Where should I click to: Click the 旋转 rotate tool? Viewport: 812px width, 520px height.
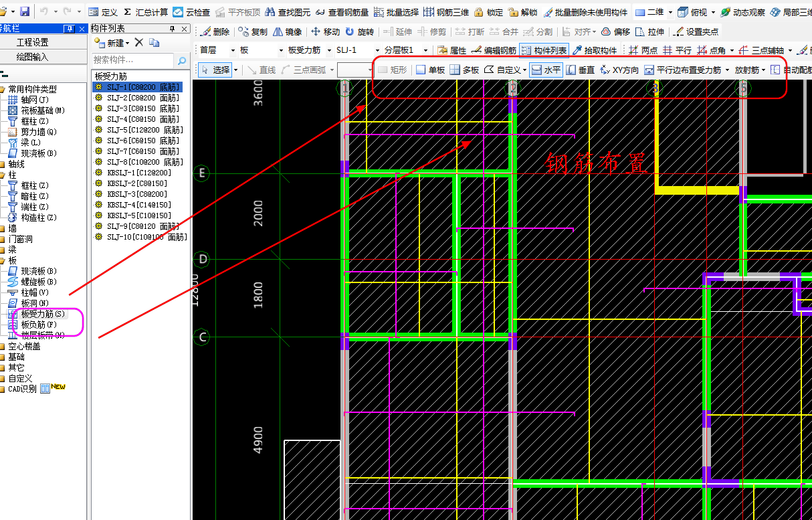coord(360,32)
